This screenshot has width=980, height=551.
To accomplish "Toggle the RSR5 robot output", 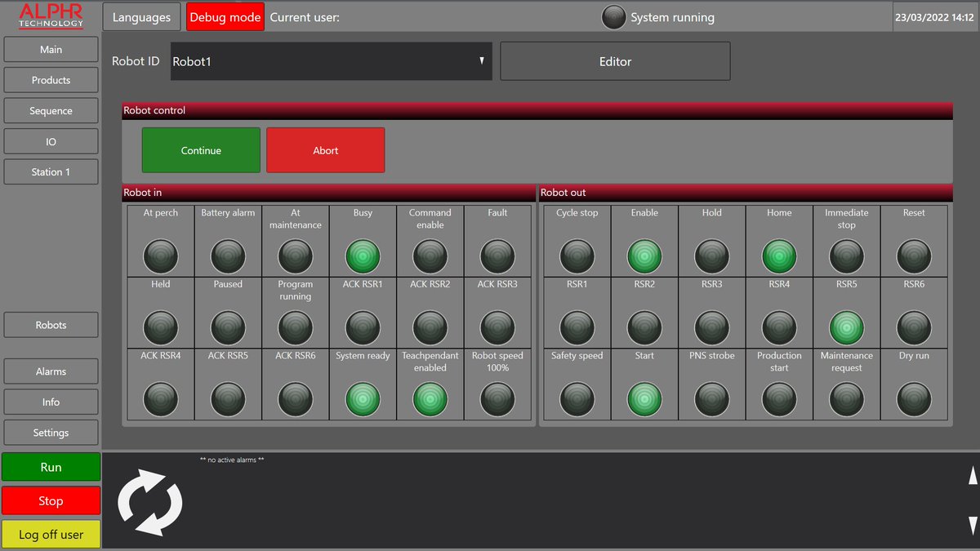I will click(847, 328).
